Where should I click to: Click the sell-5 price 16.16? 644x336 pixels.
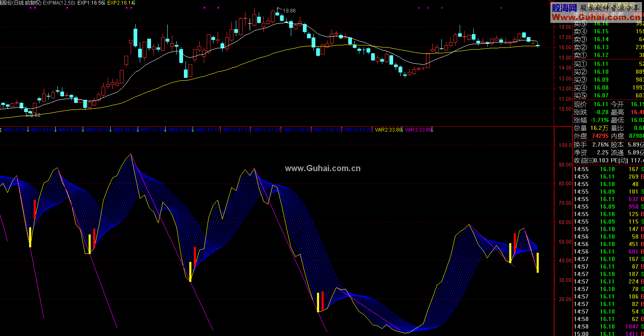(x=601, y=23)
